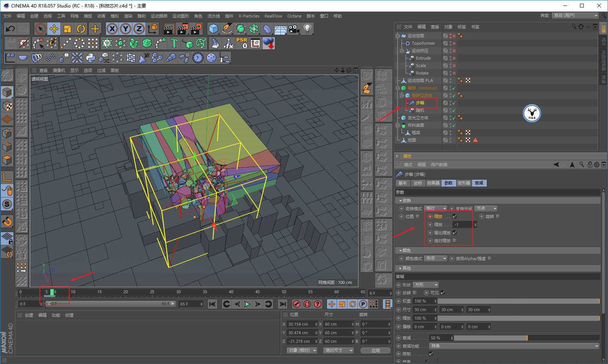Screen dimensions: 608x364
Task: Open the 渲染 menu
Action: 128,16
